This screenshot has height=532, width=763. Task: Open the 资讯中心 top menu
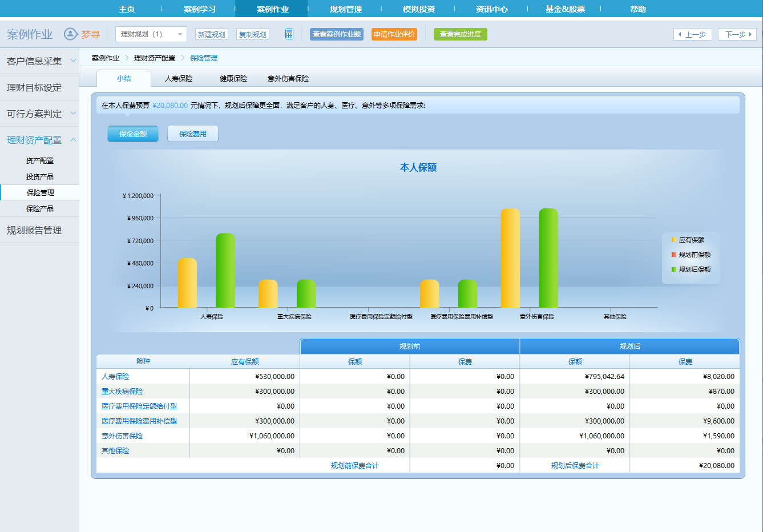tap(492, 9)
